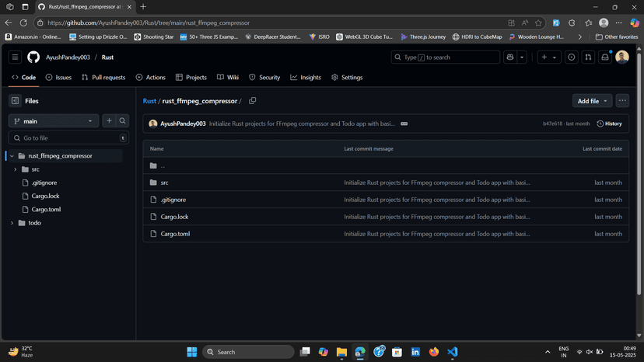Viewport: 644px width, 362px height.
Task: Open AyushPandey003 owner link in header
Action: (x=68, y=57)
